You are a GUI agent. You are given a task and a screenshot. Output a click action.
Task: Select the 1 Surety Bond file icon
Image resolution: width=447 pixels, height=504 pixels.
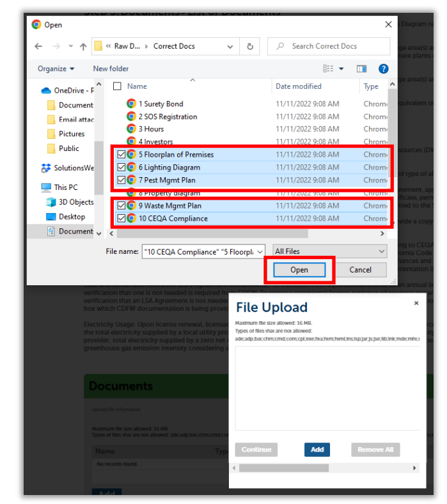coord(131,104)
